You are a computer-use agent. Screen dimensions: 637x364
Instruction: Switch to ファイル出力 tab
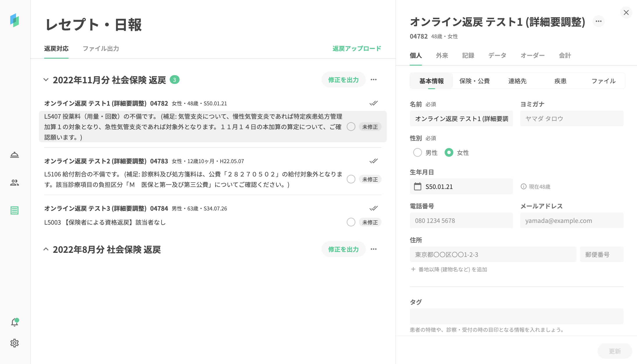point(101,49)
